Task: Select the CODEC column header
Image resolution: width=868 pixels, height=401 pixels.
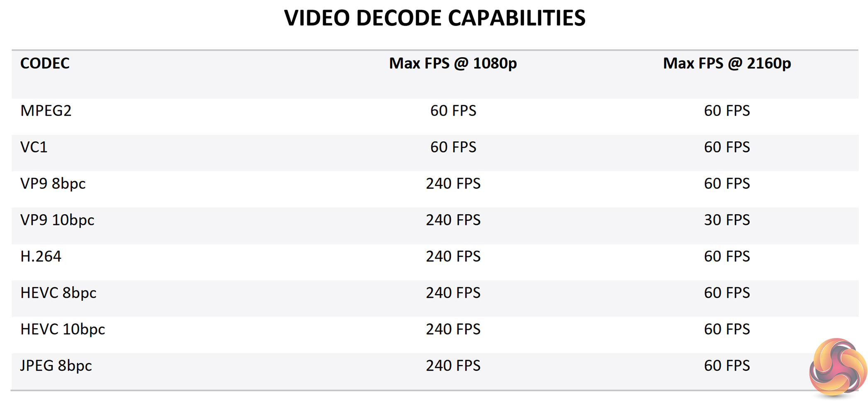Action: (45, 63)
